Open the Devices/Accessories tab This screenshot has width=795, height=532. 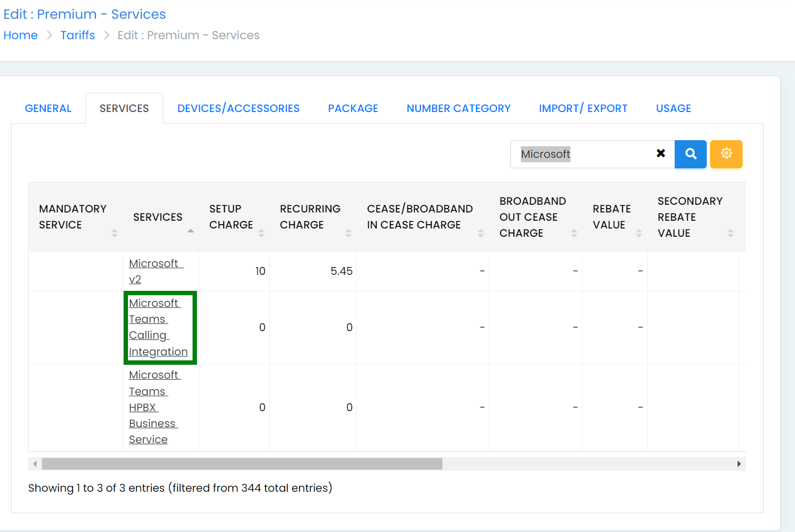(238, 108)
